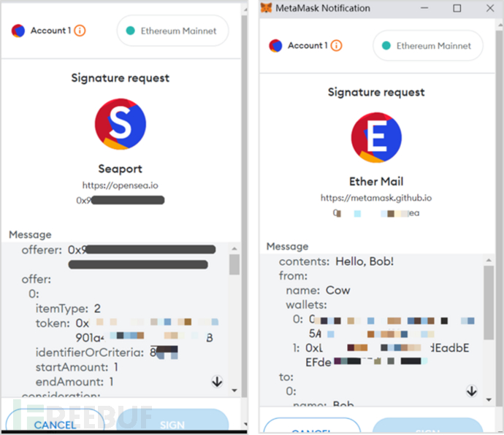Click the info icon next to Account 1 in the Ether Mail window

[x=336, y=46]
